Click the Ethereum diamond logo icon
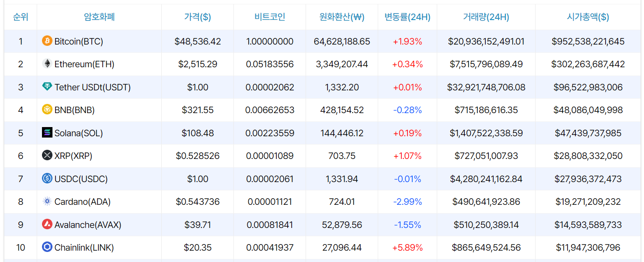 (x=47, y=64)
